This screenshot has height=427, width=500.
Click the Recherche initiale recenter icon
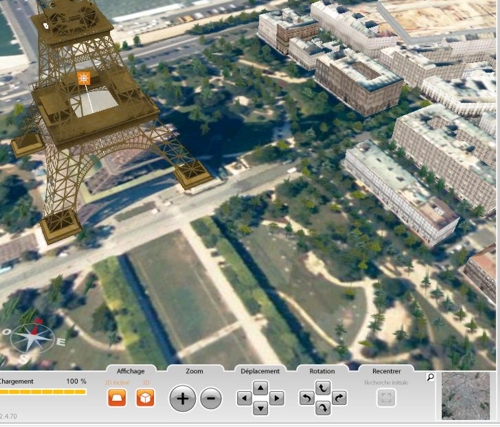386,398
